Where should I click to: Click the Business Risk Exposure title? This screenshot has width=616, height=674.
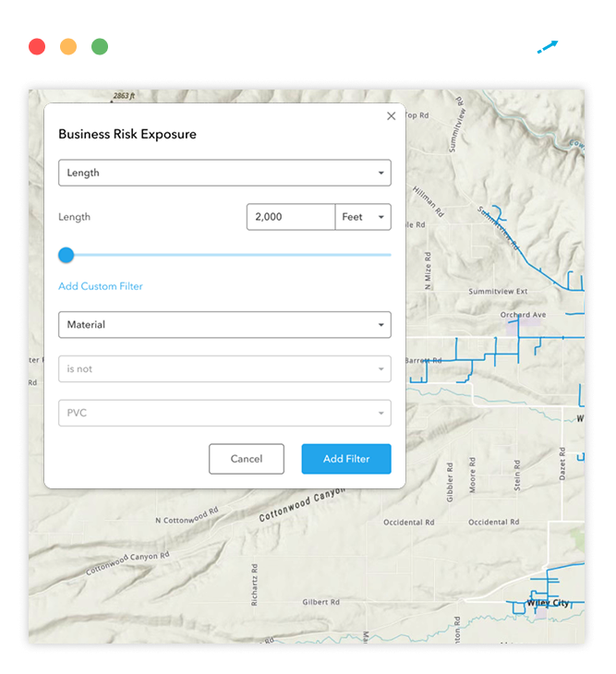(x=127, y=134)
